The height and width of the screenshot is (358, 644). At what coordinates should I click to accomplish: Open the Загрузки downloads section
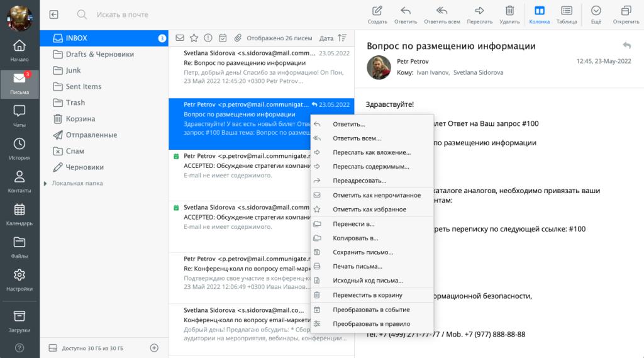tap(19, 321)
